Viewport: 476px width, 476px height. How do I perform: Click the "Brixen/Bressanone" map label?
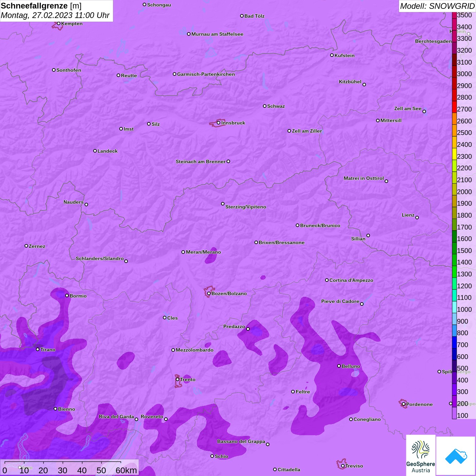(x=282, y=242)
